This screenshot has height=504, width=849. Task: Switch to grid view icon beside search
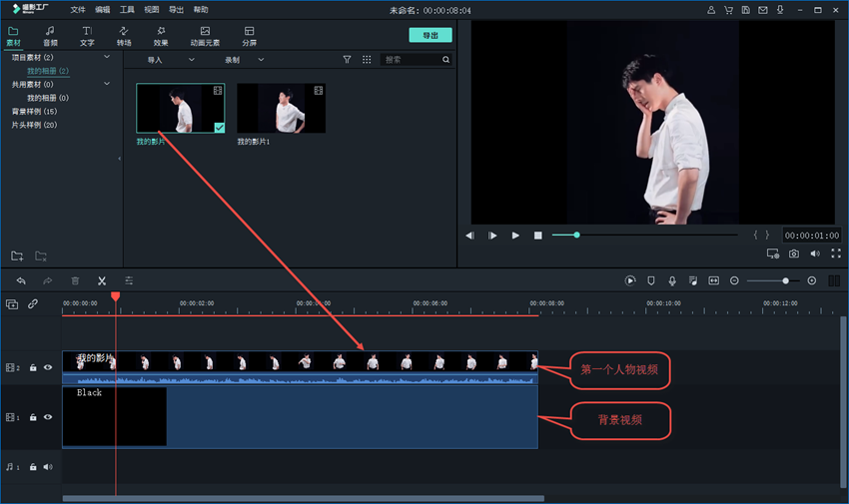click(367, 60)
